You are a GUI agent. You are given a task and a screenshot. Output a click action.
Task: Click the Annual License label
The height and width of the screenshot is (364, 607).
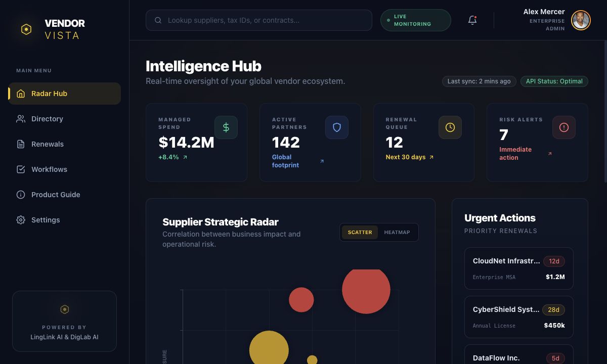[x=494, y=326]
